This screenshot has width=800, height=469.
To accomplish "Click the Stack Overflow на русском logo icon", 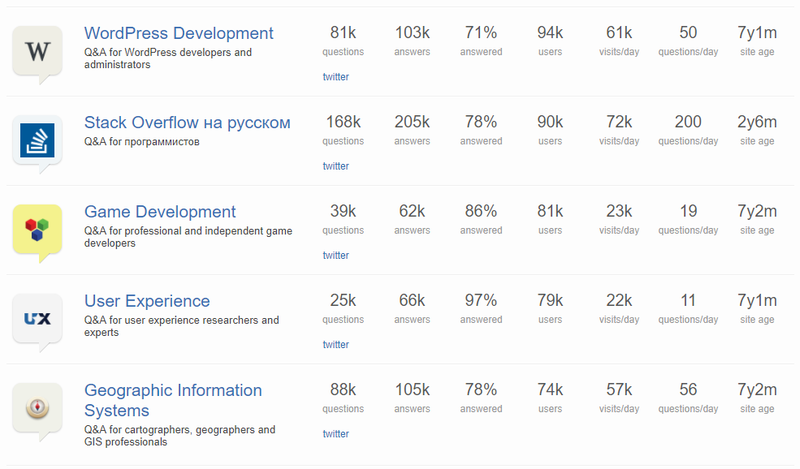I will [37, 140].
